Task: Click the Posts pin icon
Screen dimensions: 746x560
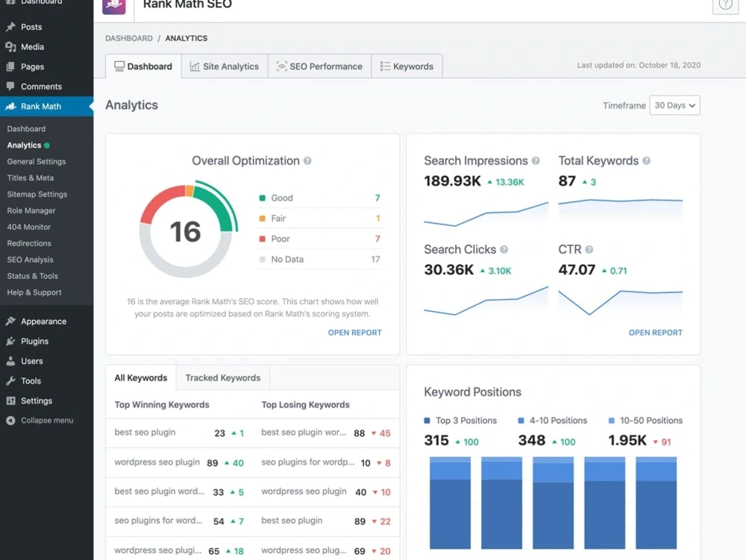Action: (x=10, y=27)
